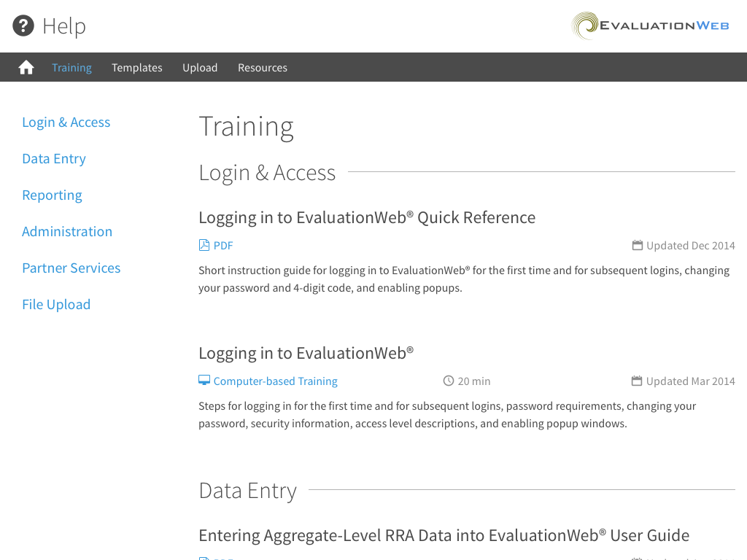Click the clock icon next to 20 min
Image resolution: width=747 pixels, height=560 pixels.
[x=449, y=381]
